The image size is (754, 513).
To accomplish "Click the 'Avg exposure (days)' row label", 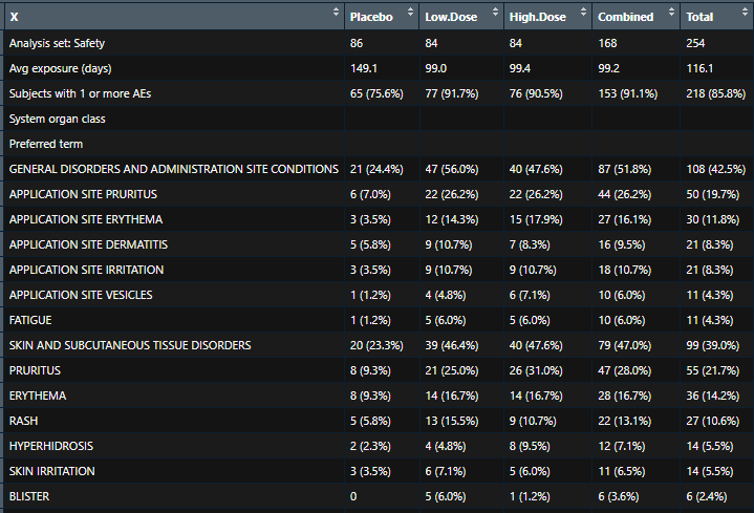I will pos(60,68).
